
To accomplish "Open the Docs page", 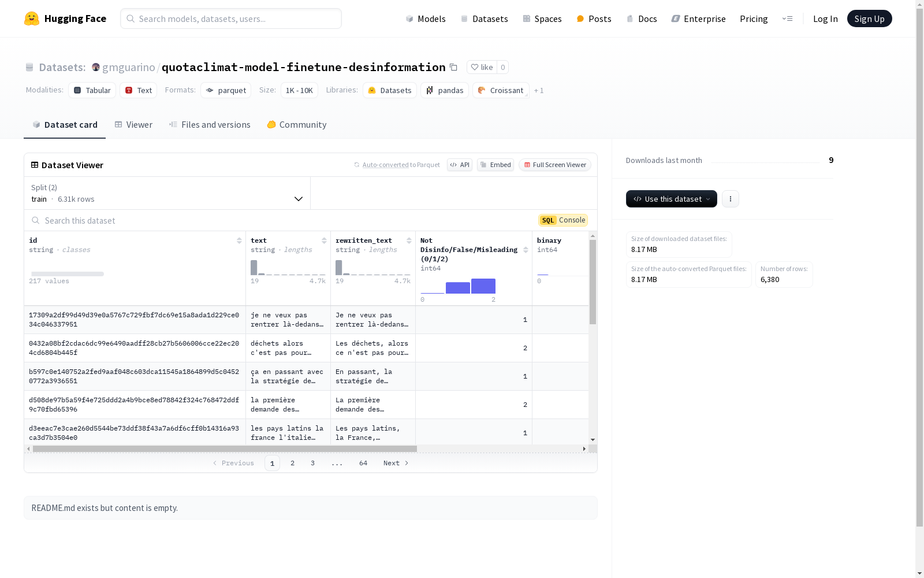I will tap(642, 18).
